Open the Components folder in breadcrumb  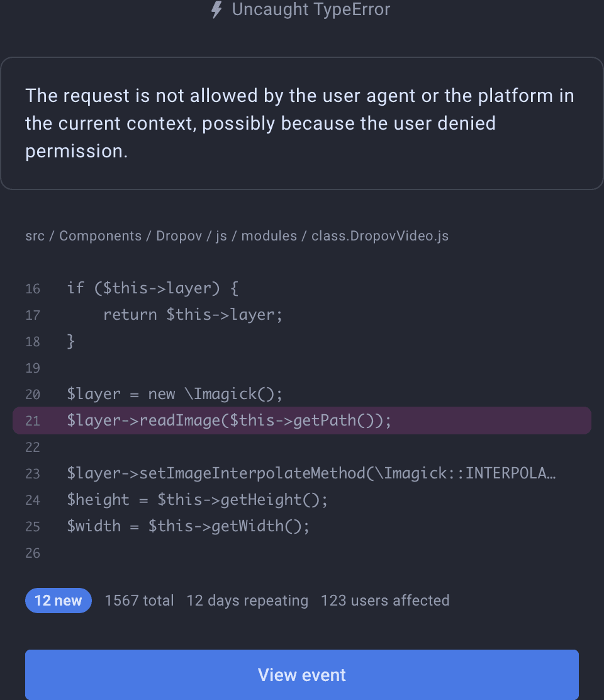click(101, 236)
